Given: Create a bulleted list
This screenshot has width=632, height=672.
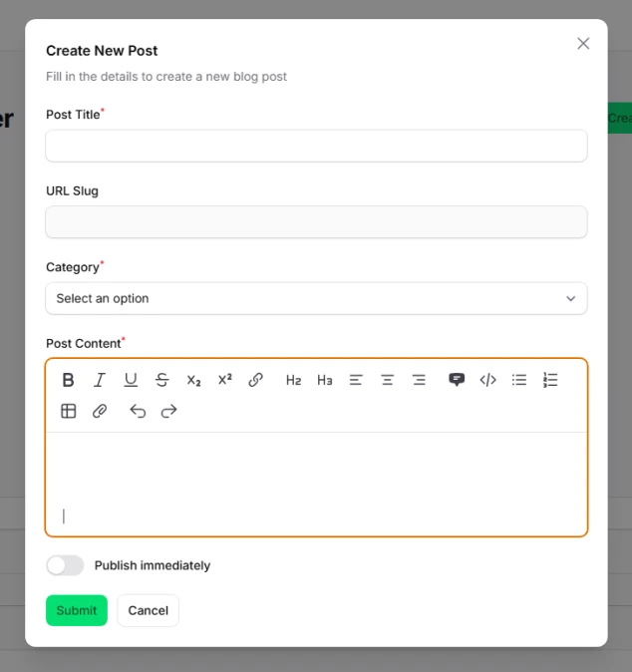Looking at the screenshot, I should 519,380.
